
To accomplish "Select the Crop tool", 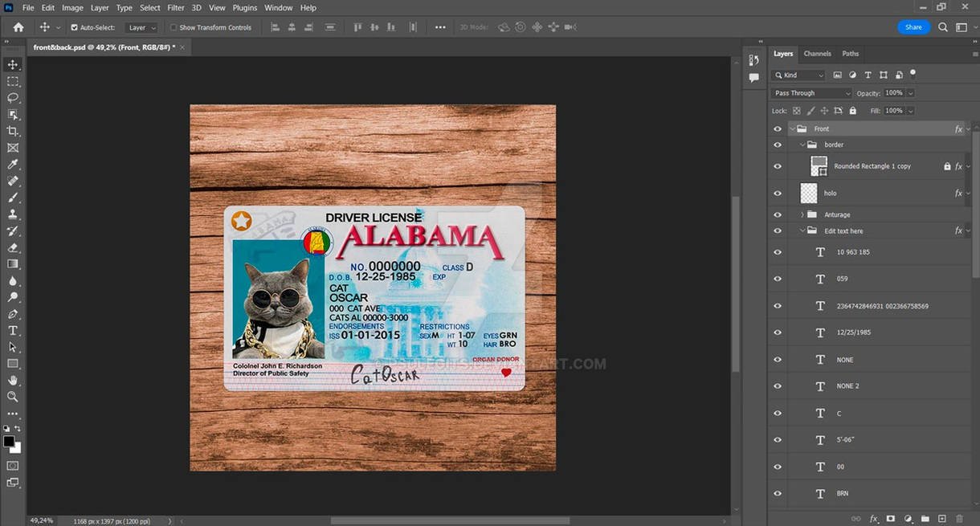I will [x=13, y=131].
